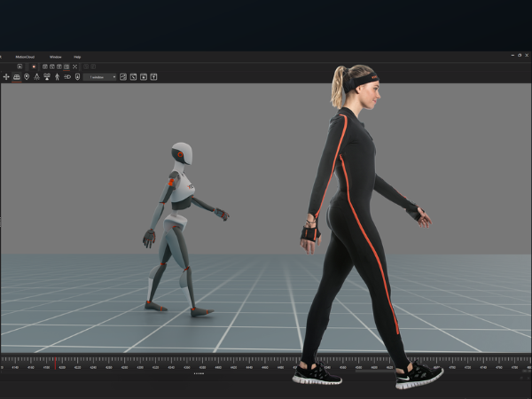Image resolution: width=532 pixels, height=399 pixels.
Task: Click the shield-shaped icon before the window dropdown
Action: point(77,77)
